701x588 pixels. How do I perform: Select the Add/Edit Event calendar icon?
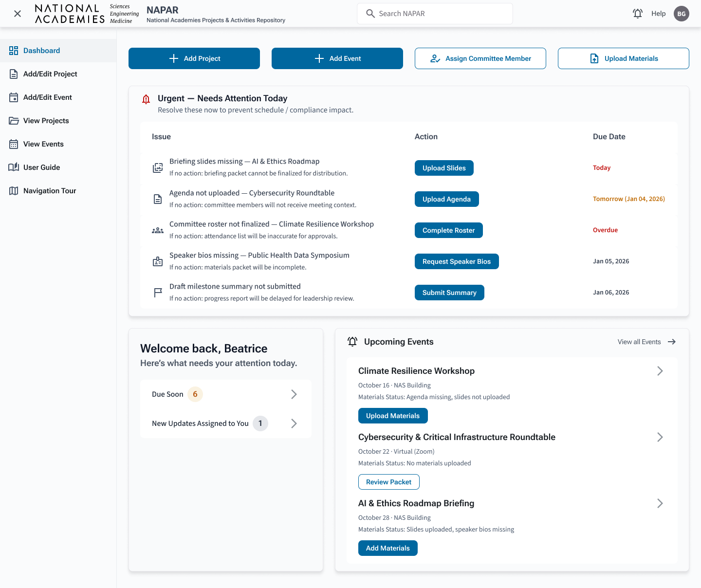pyautogui.click(x=14, y=97)
